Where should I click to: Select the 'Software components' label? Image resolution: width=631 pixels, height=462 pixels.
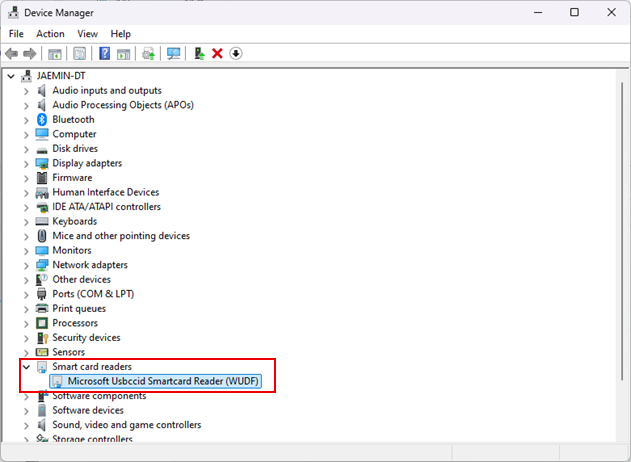coord(99,396)
